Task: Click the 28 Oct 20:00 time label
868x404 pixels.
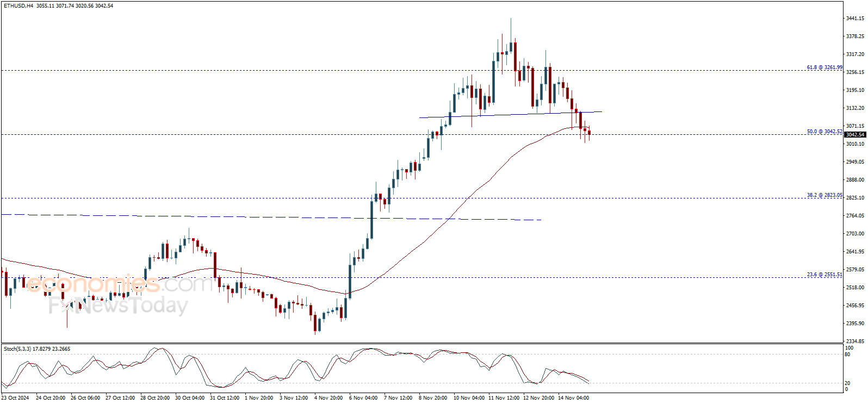Action: (155, 398)
